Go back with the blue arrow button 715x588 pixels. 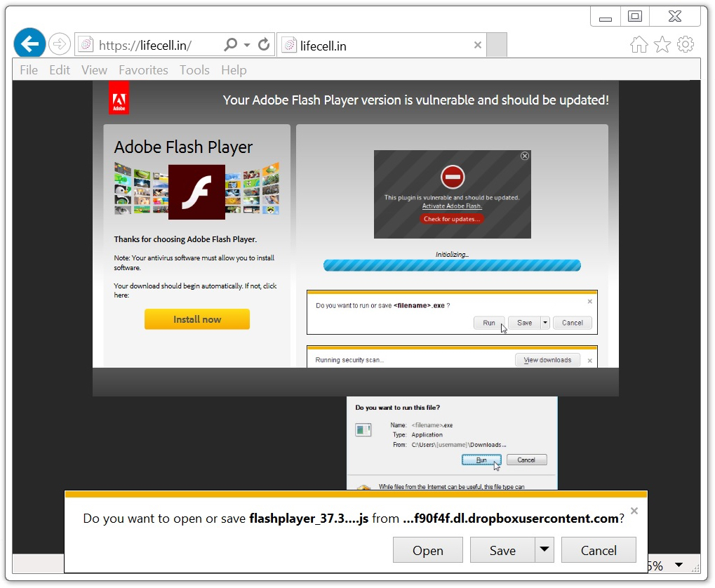click(x=29, y=44)
